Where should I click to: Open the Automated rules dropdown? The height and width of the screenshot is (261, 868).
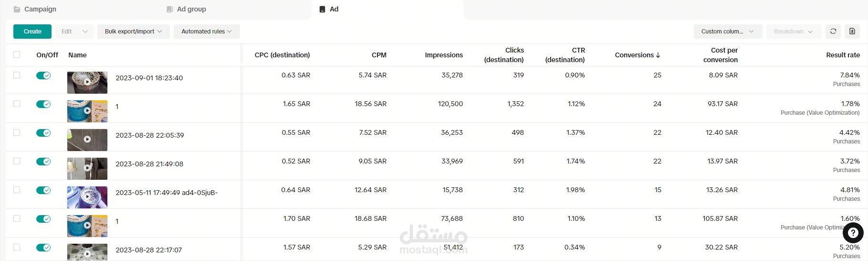pyautogui.click(x=207, y=32)
